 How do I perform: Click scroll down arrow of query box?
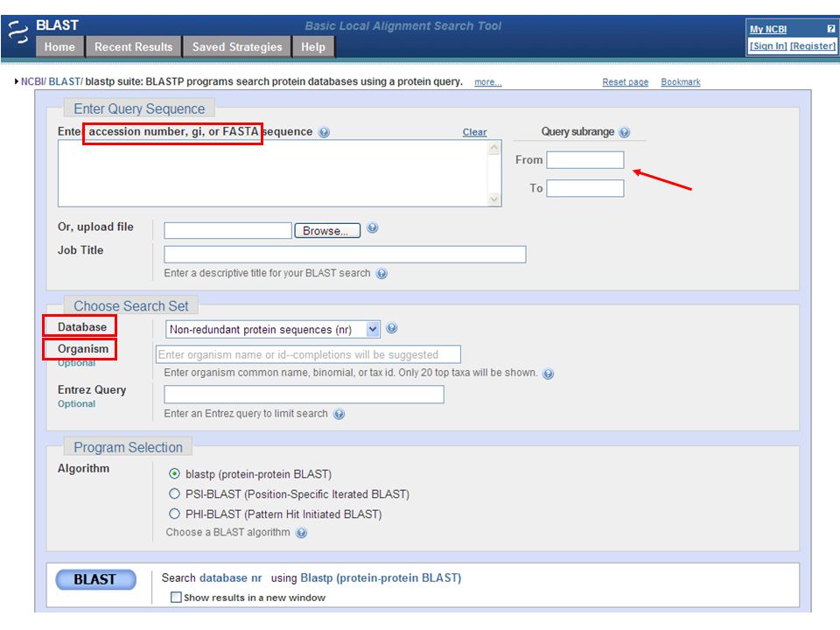[x=494, y=199]
